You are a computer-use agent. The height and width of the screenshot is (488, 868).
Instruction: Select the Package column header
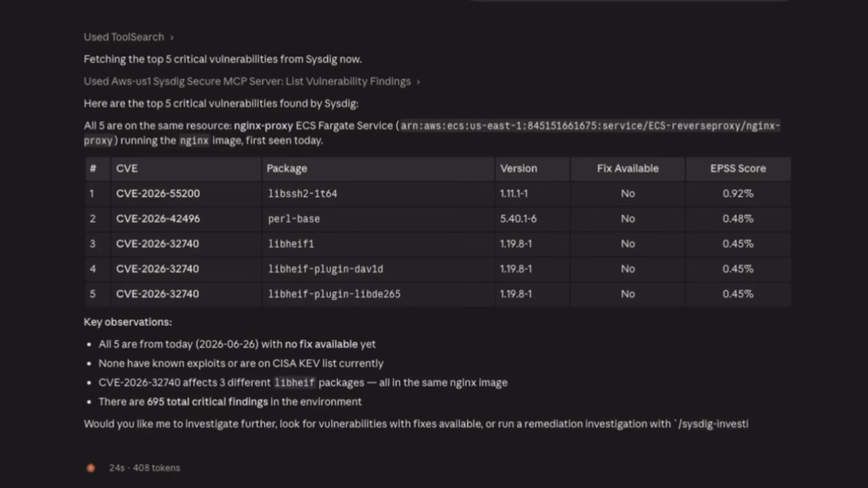pos(287,169)
